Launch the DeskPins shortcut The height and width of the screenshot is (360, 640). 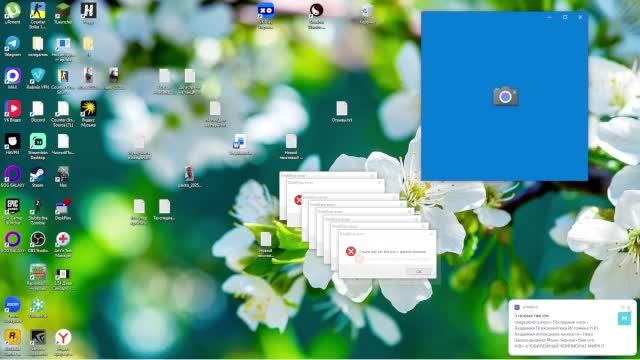coord(63,207)
